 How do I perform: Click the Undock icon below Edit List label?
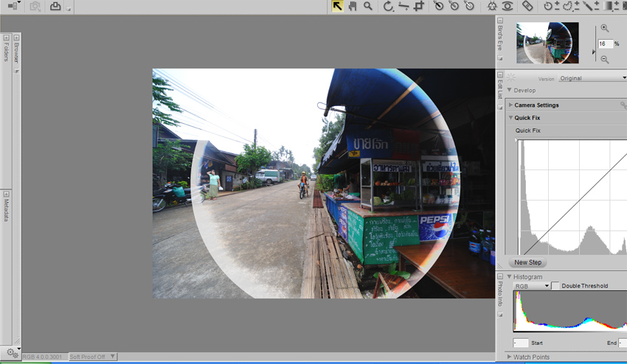500,107
